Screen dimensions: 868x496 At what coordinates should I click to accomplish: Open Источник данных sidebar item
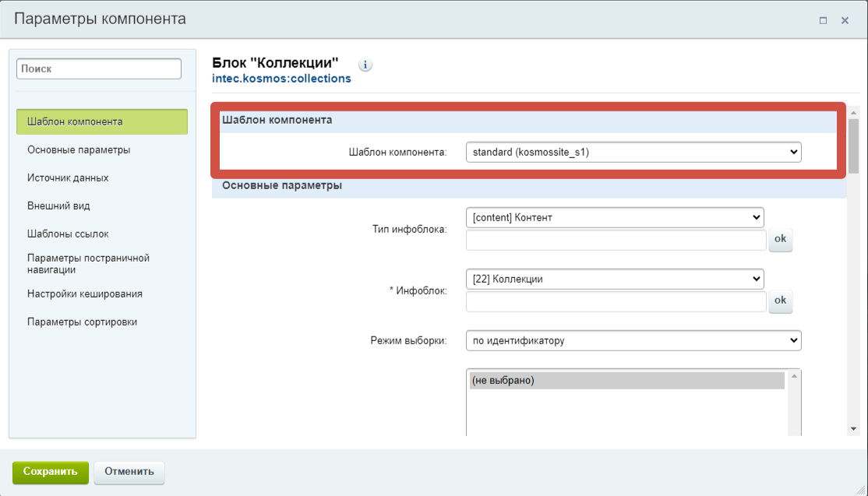(68, 178)
